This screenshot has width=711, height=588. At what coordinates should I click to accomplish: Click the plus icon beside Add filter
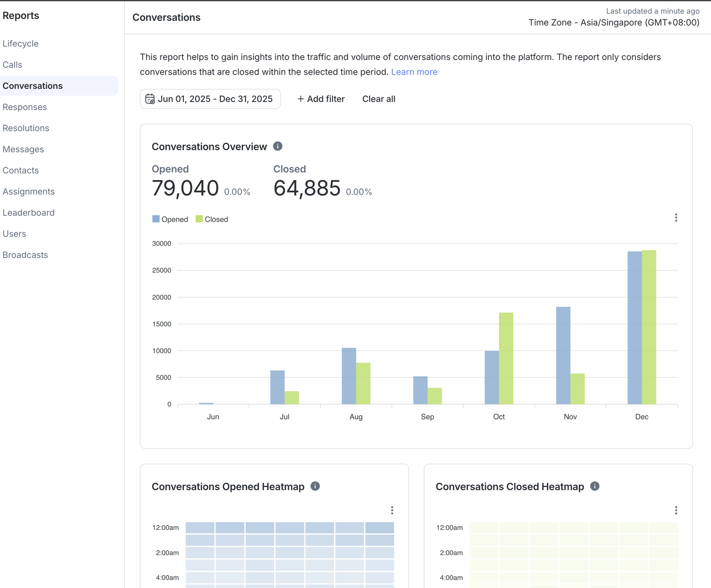click(x=301, y=99)
